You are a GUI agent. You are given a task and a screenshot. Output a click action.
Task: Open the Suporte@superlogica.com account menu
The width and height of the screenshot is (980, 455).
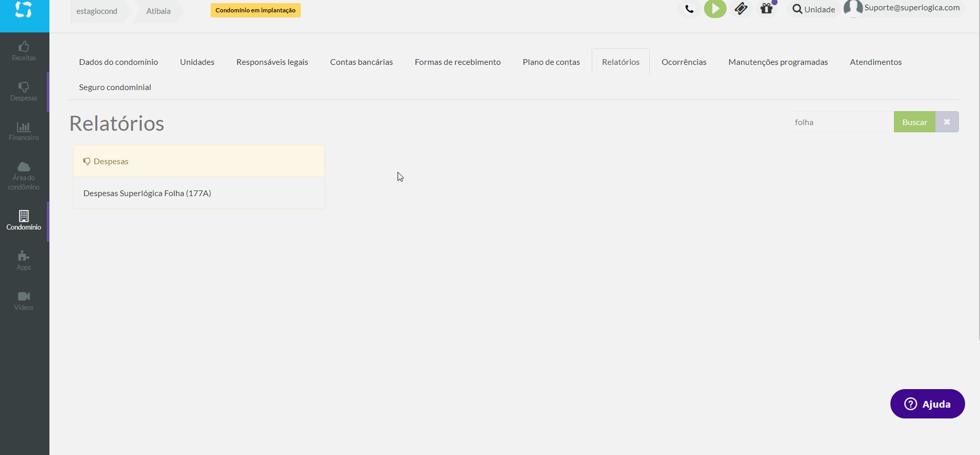coord(912,8)
